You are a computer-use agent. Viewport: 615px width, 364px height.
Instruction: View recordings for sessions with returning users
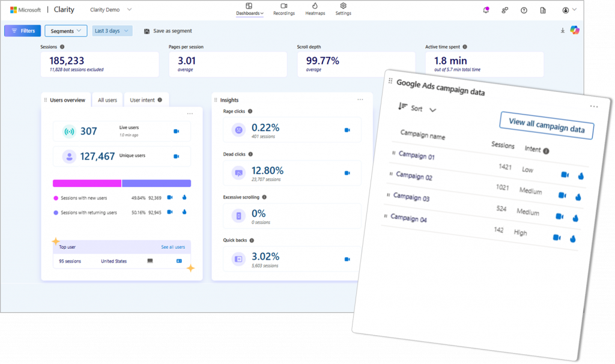pos(170,212)
